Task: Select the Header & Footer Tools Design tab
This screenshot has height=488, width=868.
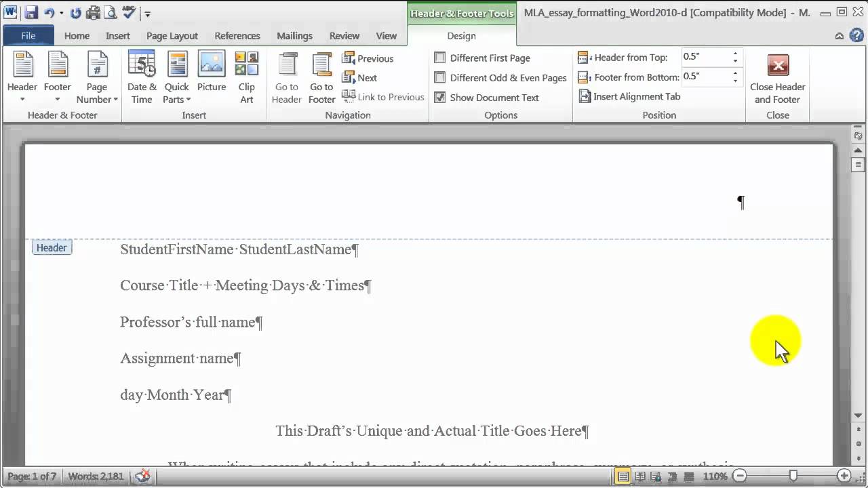Action: pyautogui.click(x=461, y=36)
